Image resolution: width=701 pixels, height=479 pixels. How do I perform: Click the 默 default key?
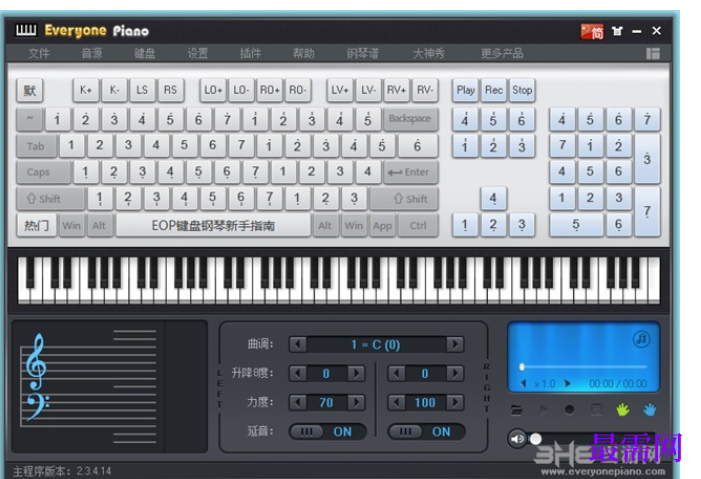click(30, 90)
